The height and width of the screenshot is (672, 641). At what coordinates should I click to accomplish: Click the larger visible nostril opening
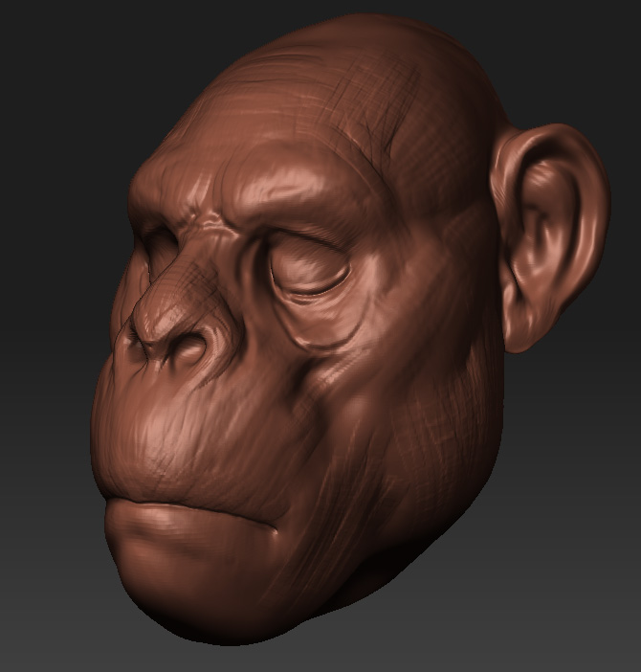click(189, 351)
